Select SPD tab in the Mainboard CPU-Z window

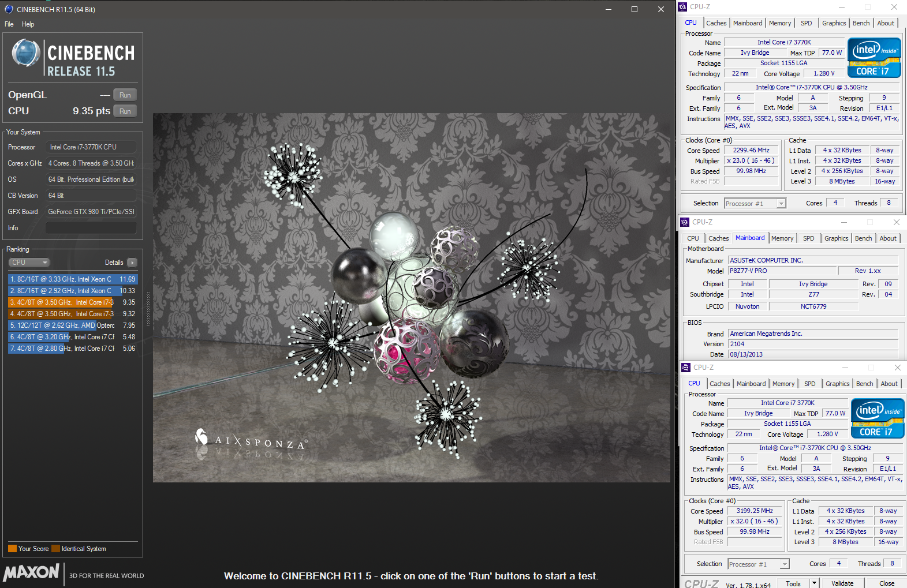coord(809,238)
